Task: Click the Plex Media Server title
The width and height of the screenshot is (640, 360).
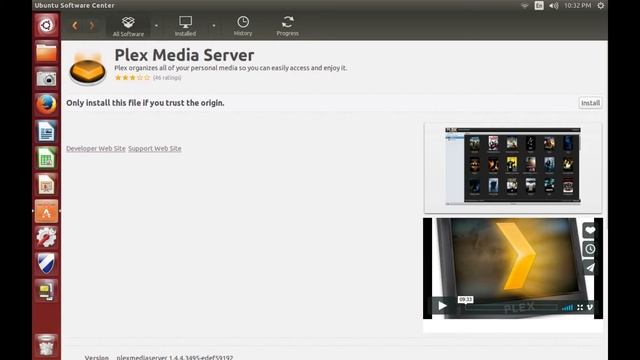Action: pyautogui.click(x=184, y=55)
